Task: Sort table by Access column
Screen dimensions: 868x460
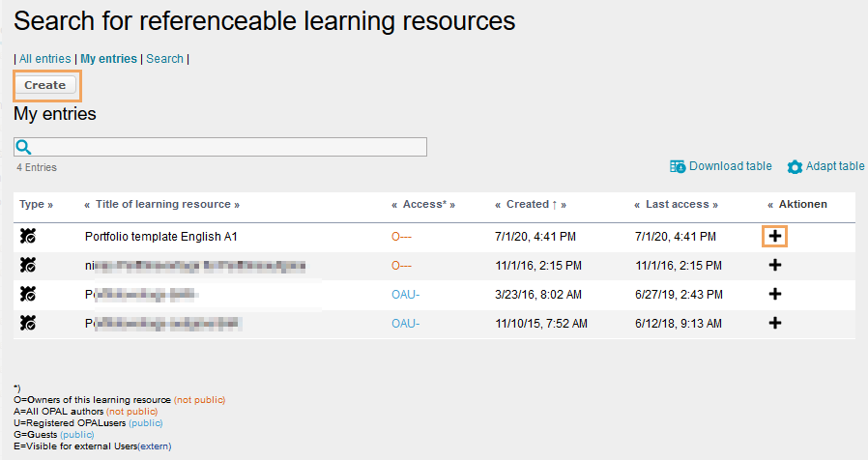Action: coord(421,205)
